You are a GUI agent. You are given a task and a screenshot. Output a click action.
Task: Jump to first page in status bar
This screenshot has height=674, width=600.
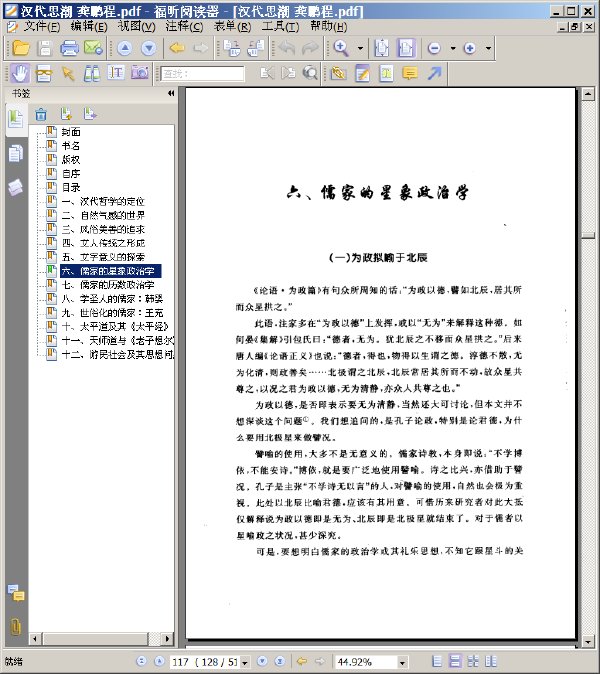tap(141, 661)
